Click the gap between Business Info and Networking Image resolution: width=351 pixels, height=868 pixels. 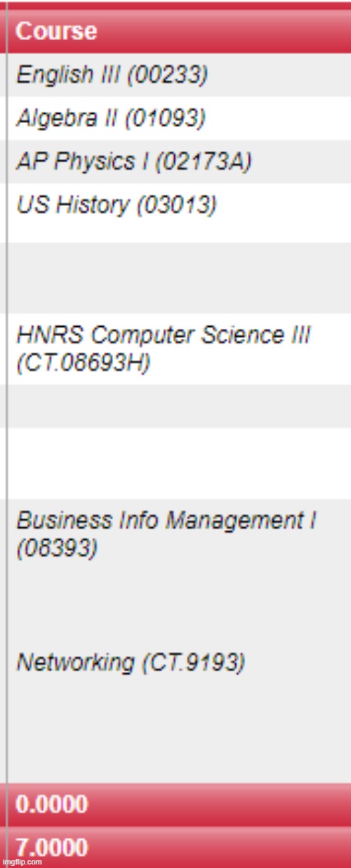click(x=179, y=604)
